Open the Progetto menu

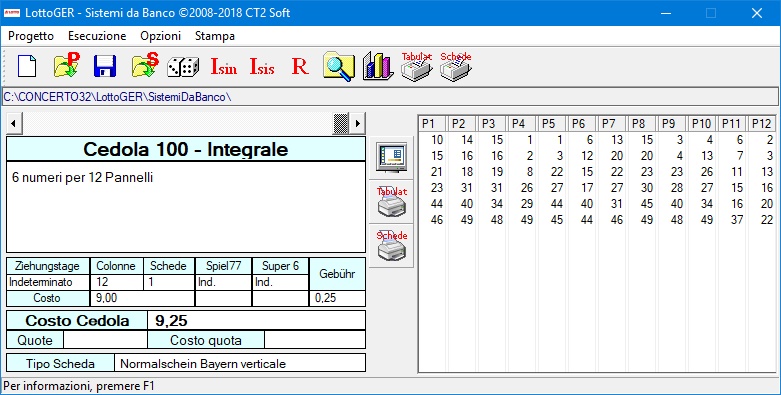[x=31, y=36]
